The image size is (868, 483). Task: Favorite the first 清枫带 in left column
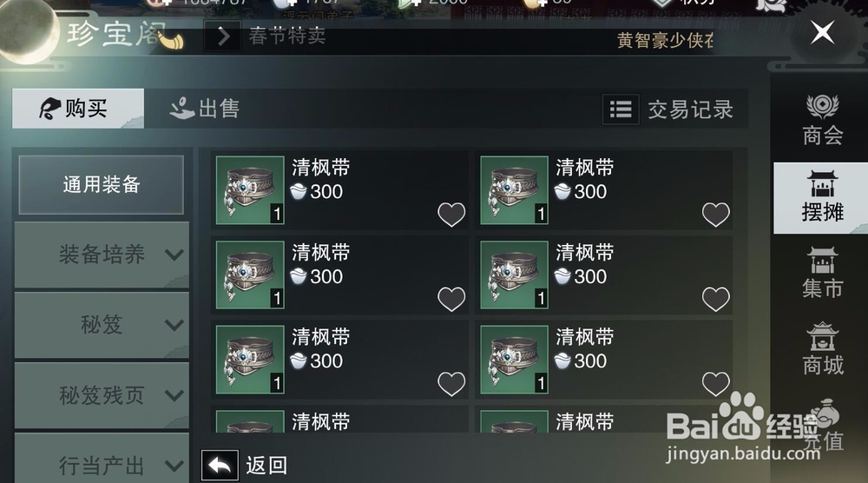point(451,215)
